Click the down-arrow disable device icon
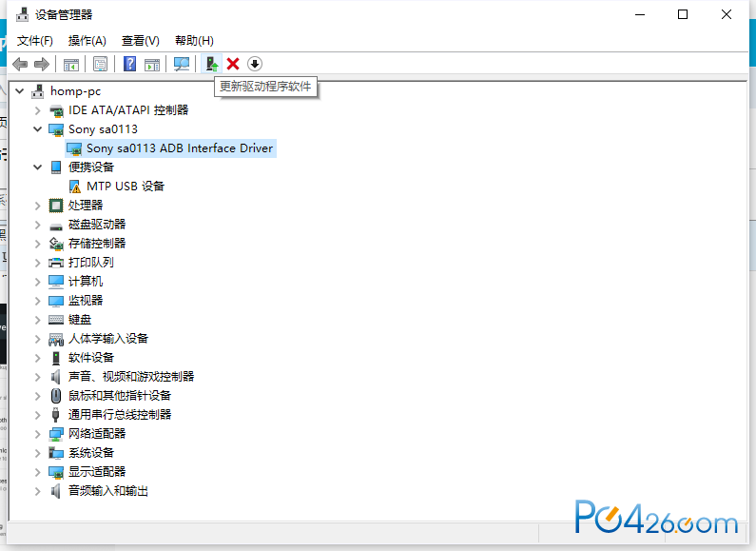The width and height of the screenshot is (756, 551). click(255, 64)
